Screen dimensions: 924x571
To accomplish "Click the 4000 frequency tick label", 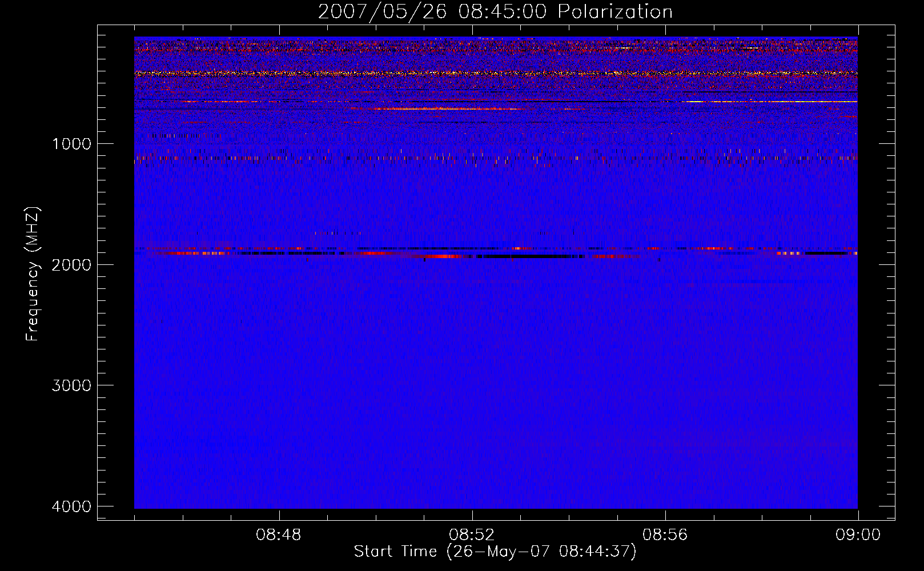I will 71,506.
